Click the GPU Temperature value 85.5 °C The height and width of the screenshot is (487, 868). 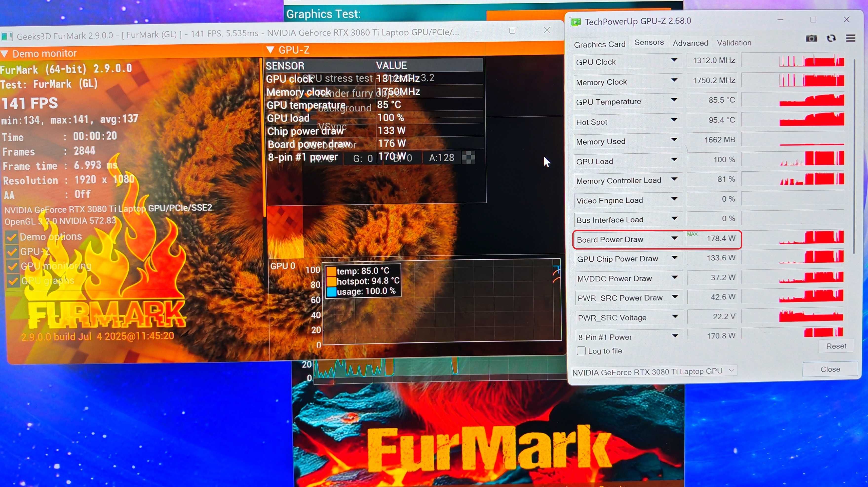click(x=712, y=100)
